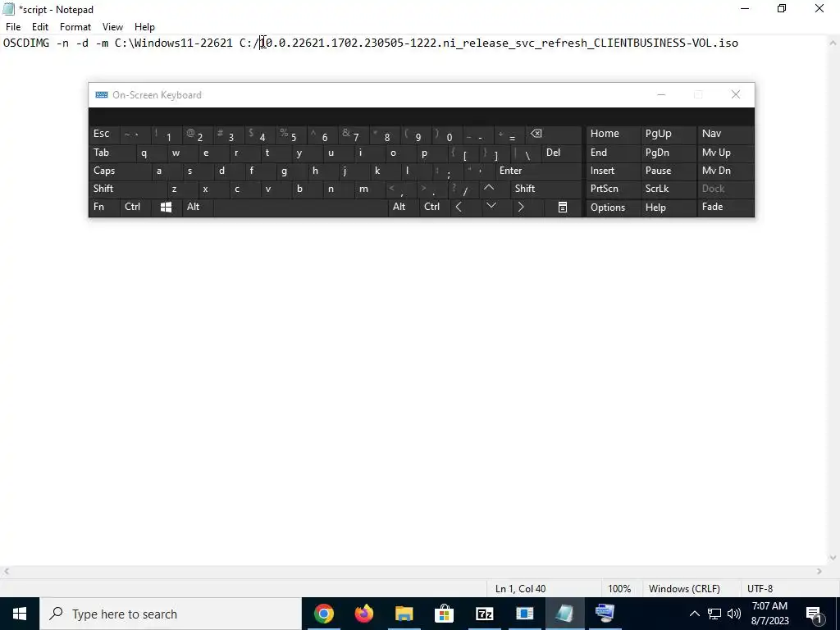
Task: Click the horizontal scrollbar right arrow in Notepad
Action: (x=819, y=572)
